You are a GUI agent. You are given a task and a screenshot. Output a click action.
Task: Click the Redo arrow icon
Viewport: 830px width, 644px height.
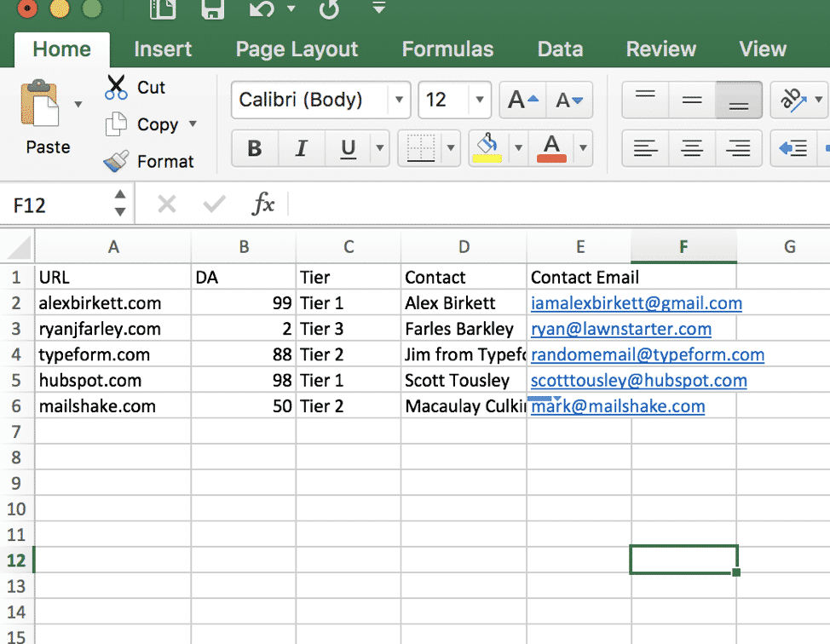tap(329, 9)
